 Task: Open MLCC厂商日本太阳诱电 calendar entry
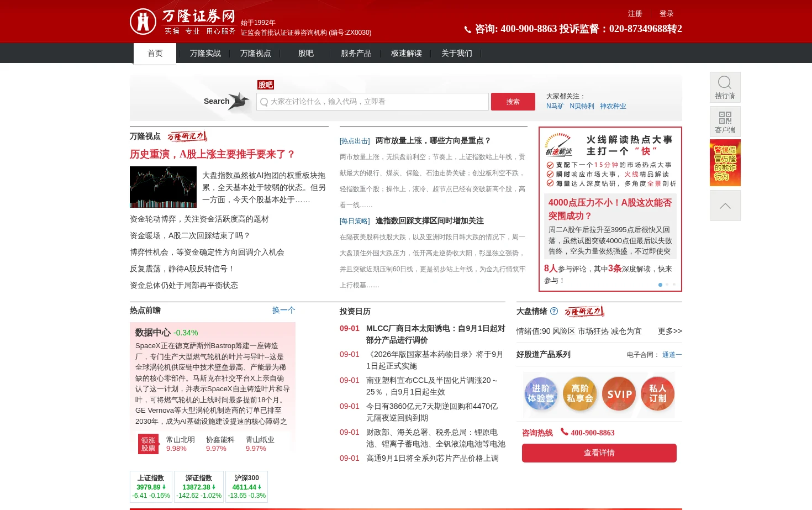(436, 334)
